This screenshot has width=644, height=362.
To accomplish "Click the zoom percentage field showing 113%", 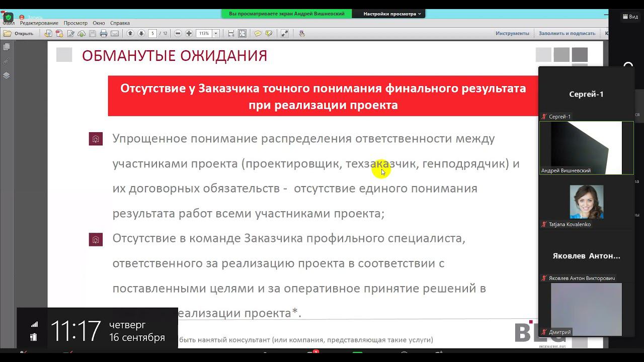I will coord(204,34).
